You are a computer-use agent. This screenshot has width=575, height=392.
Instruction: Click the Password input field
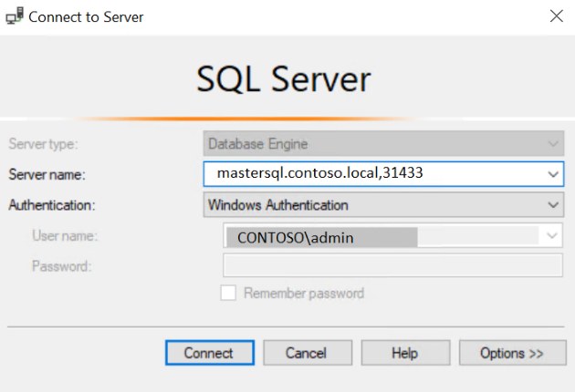point(392,265)
